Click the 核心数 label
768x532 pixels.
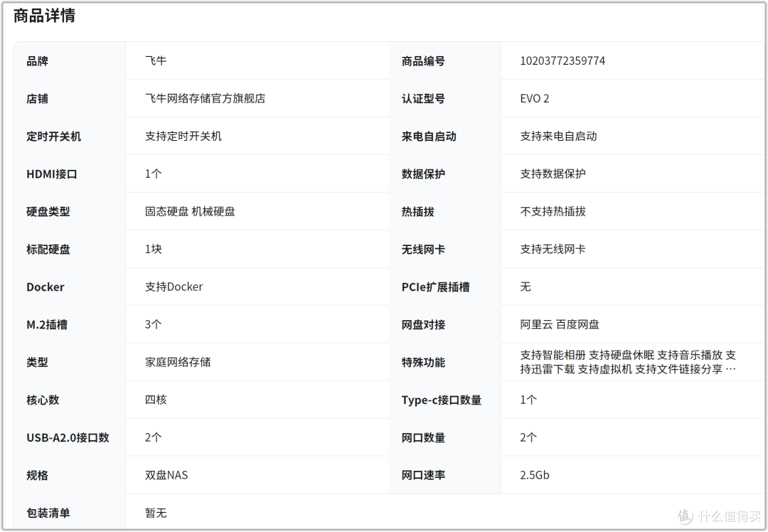(x=43, y=400)
